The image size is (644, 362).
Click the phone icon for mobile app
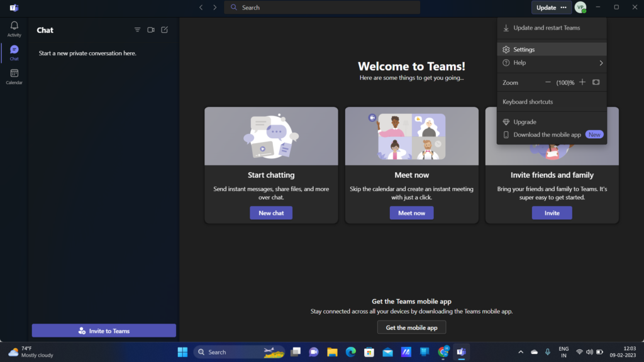pyautogui.click(x=506, y=134)
